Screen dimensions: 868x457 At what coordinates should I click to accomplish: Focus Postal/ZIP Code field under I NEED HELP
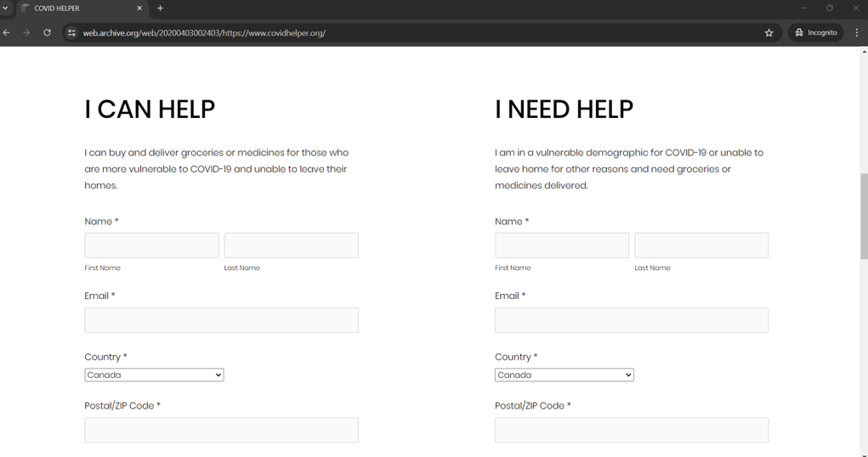pos(632,430)
